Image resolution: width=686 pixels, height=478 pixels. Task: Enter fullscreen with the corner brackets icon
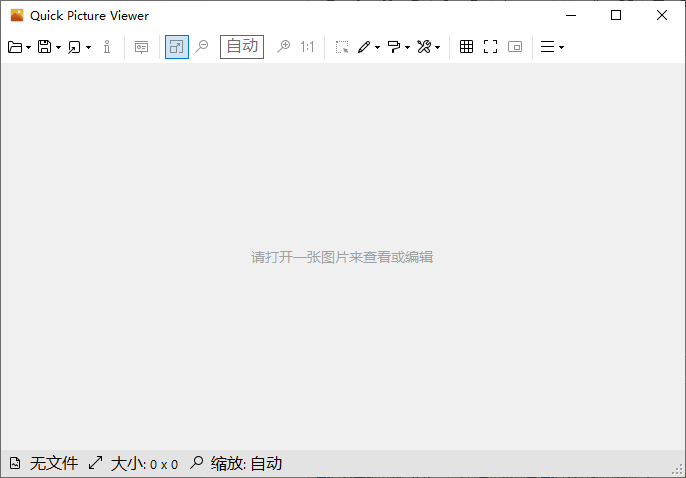[490, 47]
